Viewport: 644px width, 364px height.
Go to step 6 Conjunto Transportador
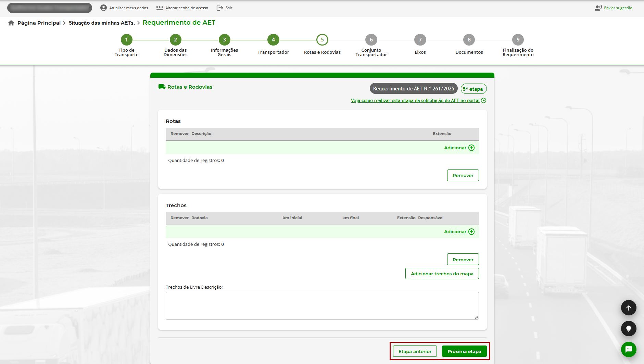coord(371,40)
